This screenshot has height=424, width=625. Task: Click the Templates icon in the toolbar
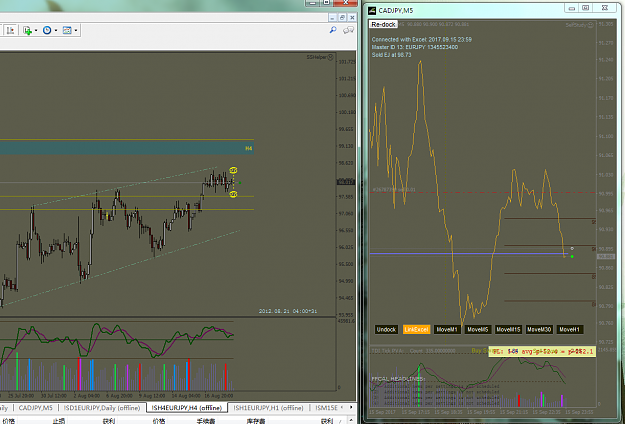pyautogui.click(x=67, y=30)
